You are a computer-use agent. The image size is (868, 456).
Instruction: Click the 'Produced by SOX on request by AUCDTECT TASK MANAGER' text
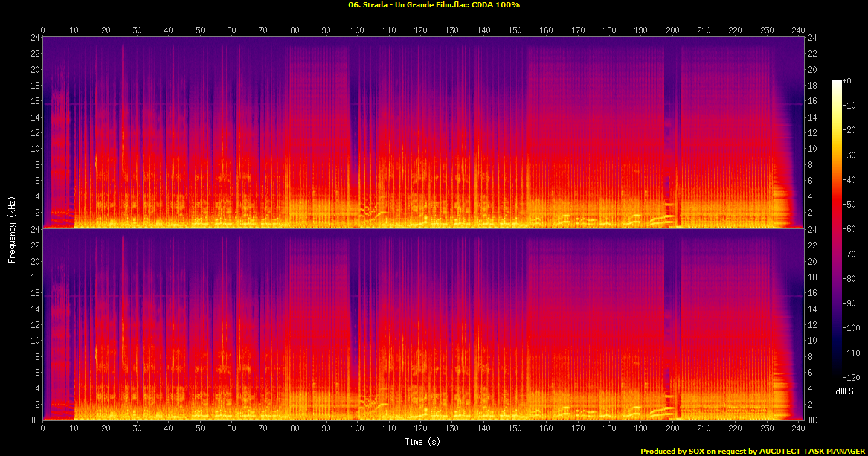752,451
